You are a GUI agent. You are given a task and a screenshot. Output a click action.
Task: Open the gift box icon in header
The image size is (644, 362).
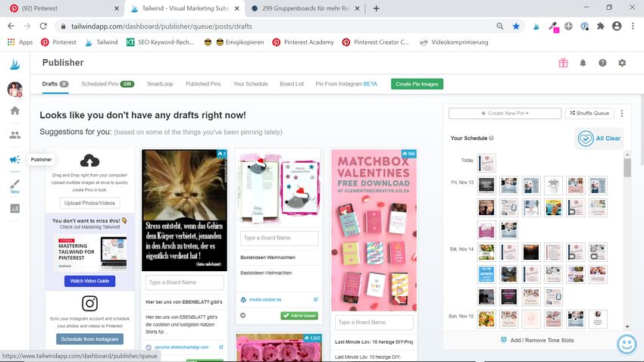tap(563, 63)
